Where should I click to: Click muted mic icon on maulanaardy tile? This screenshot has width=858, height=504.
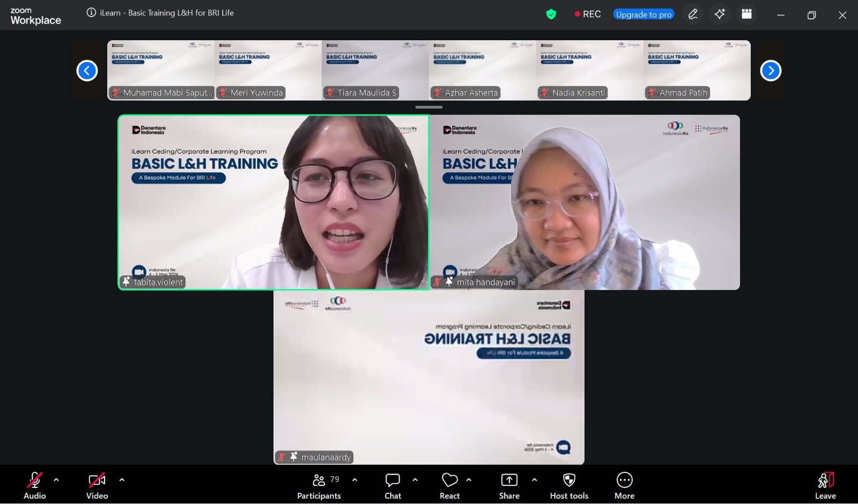[x=282, y=457]
